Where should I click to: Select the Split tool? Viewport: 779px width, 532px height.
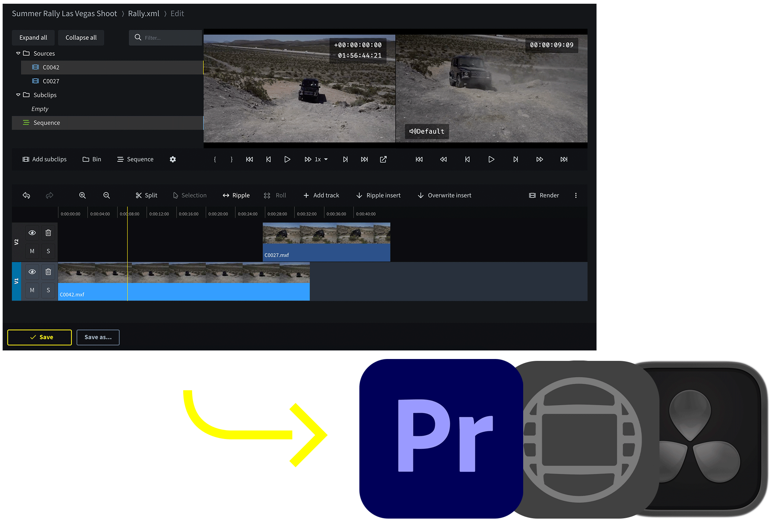pos(146,195)
